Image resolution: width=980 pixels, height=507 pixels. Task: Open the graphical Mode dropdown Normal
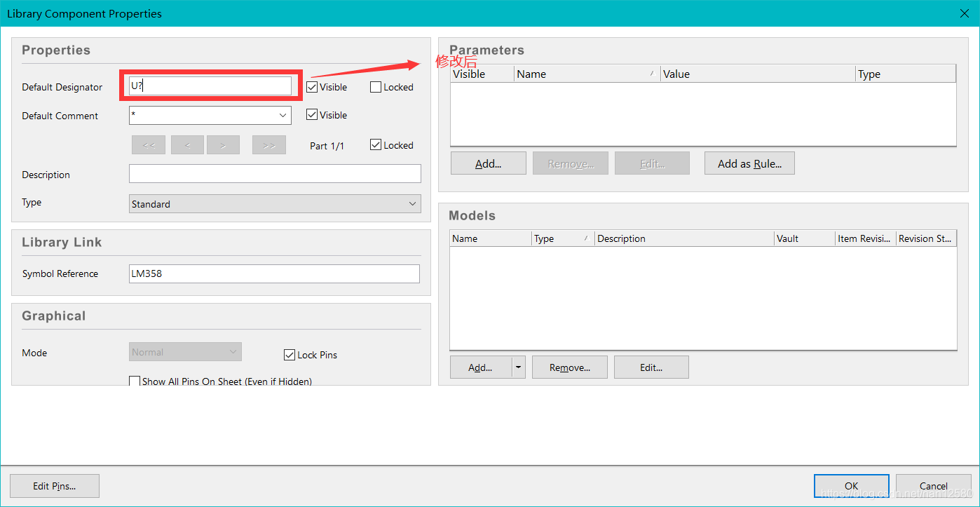(185, 352)
